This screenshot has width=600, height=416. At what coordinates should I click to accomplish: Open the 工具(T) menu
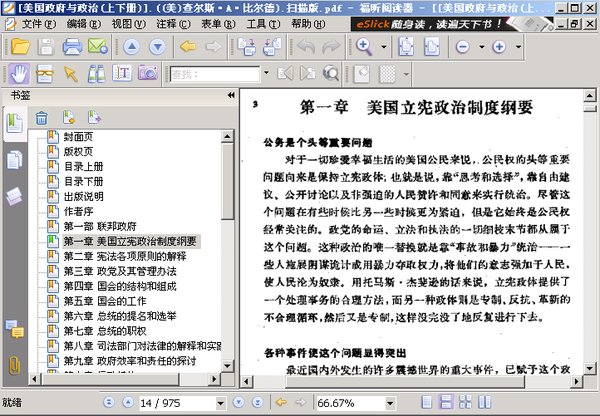click(x=263, y=24)
